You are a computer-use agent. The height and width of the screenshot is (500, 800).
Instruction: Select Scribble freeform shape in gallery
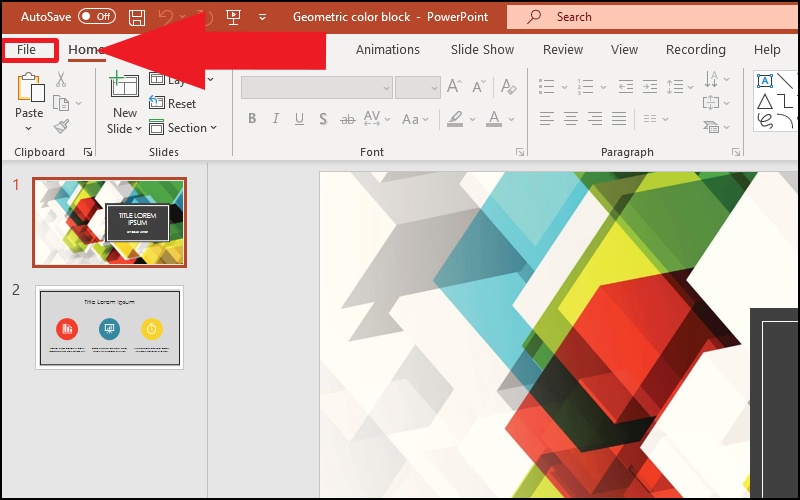(x=765, y=121)
